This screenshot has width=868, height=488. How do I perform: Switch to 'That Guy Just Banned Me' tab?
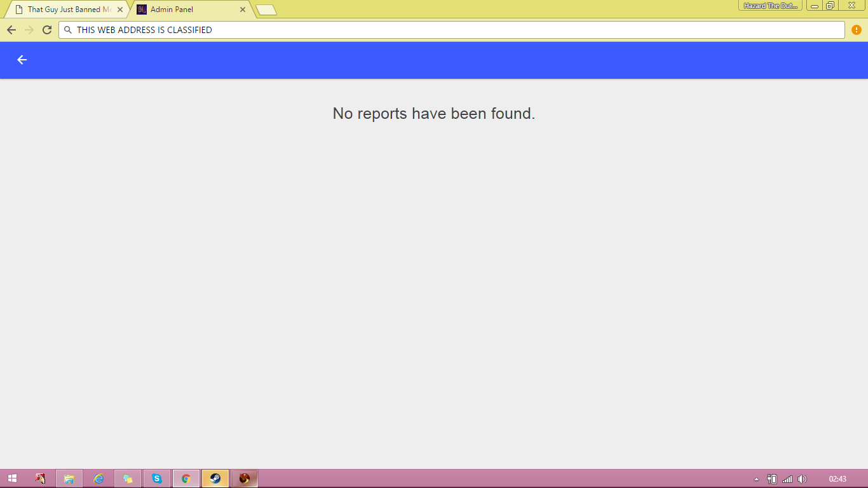pyautogui.click(x=64, y=10)
